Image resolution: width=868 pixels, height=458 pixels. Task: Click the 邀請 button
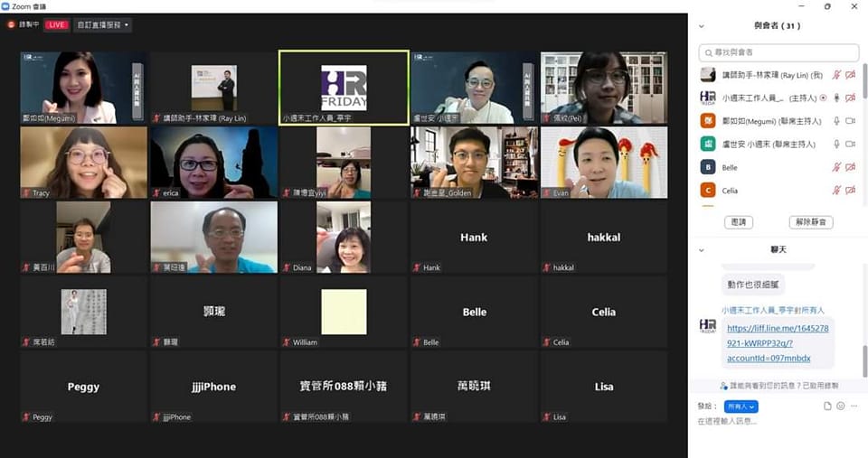click(739, 222)
